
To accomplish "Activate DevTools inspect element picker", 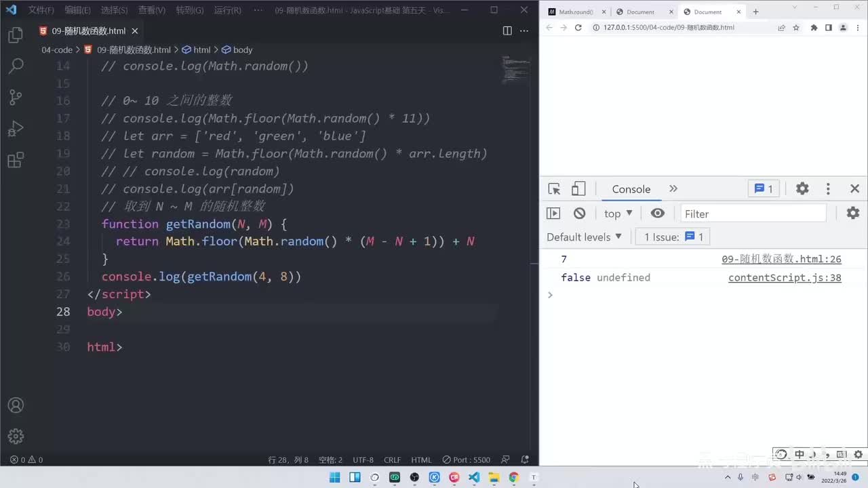I will [554, 189].
